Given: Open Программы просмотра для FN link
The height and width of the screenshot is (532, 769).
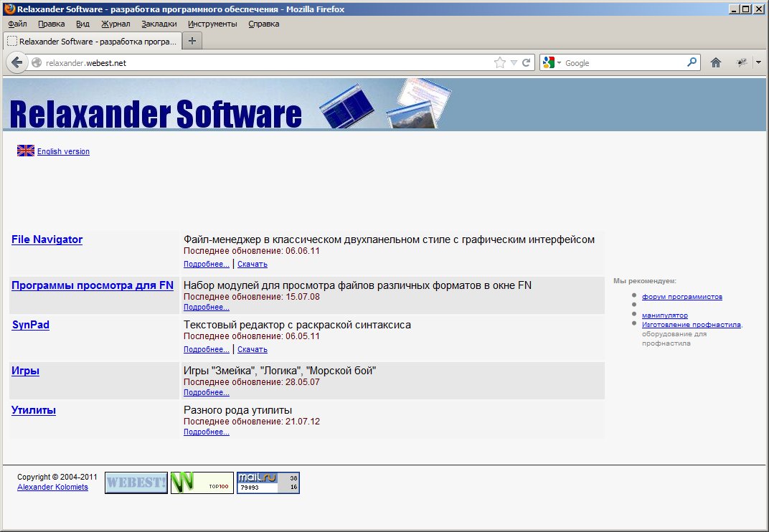Looking at the screenshot, I should (x=93, y=285).
